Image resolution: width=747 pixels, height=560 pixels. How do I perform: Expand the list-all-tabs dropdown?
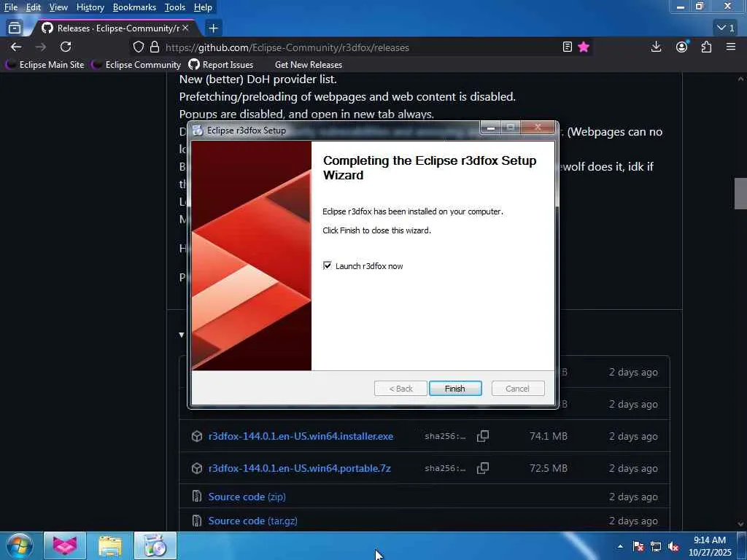tap(726, 28)
